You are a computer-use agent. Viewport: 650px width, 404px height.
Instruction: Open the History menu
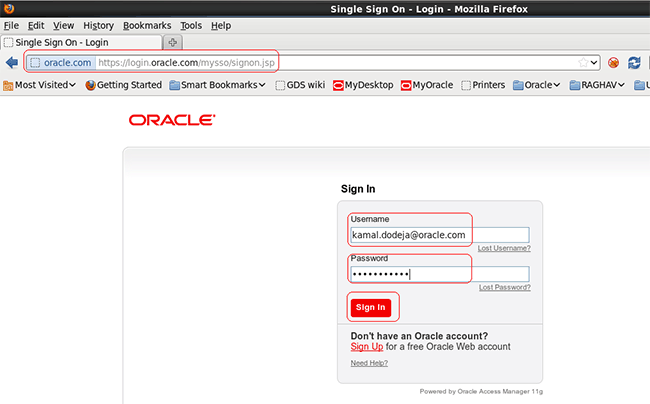[x=98, y=26]
